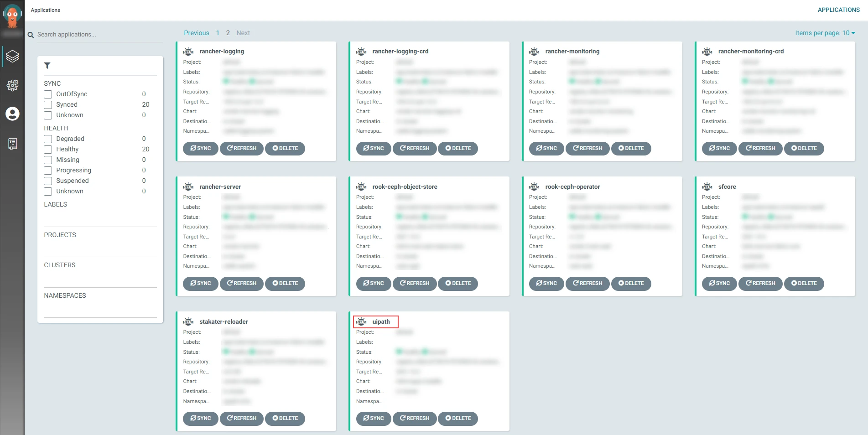The width and height of the screenshot is (868, 435).
Task: Tick the Synced filter checkbox
Action: coord(48,105)
